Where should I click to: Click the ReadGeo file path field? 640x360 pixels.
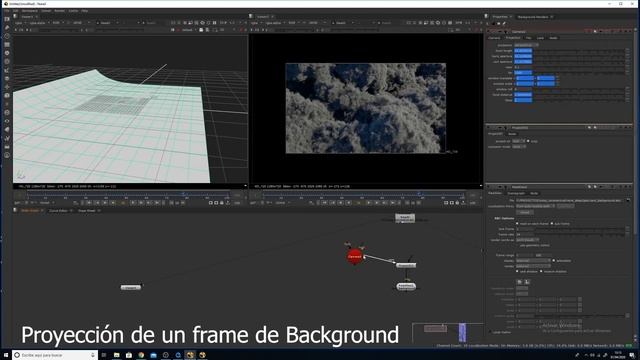click(570, 200)
